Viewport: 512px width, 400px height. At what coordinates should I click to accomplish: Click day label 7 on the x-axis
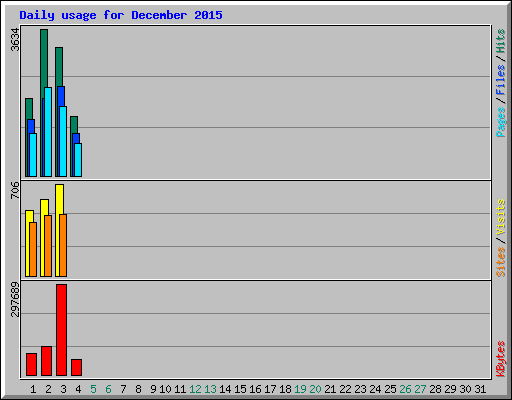coord(123,389)
